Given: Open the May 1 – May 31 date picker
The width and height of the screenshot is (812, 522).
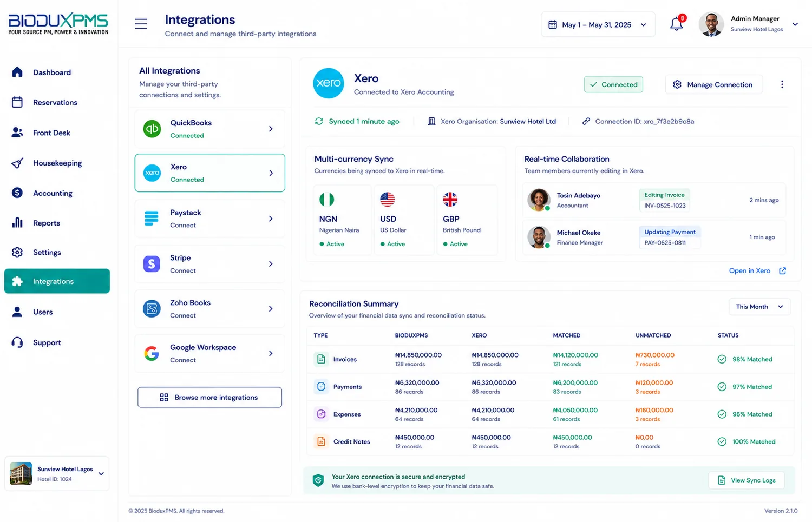Looking at the screenshot, I should pyautogui.click(x=598, y=25).
